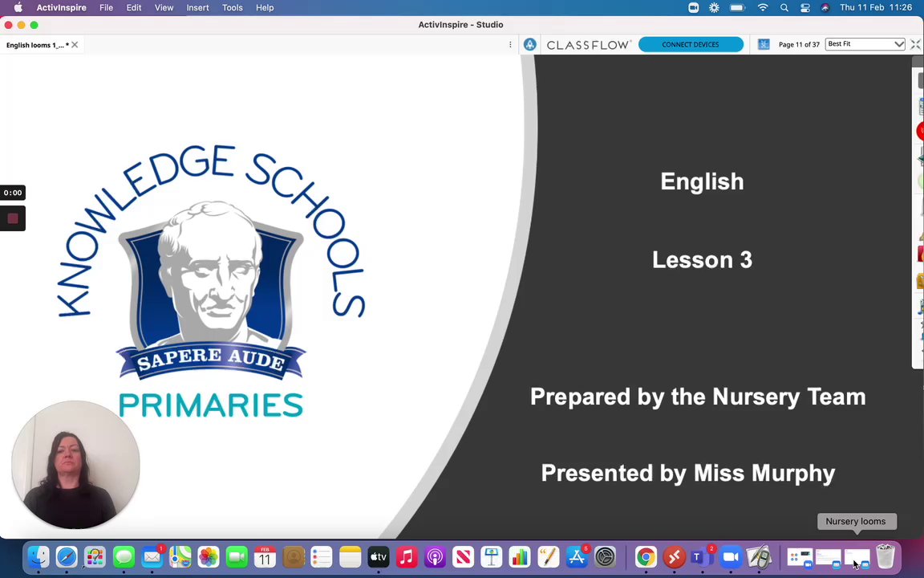Screen dimensions: 924x578
Task: Open Pages from the Dock
Action: pos(548,557)
